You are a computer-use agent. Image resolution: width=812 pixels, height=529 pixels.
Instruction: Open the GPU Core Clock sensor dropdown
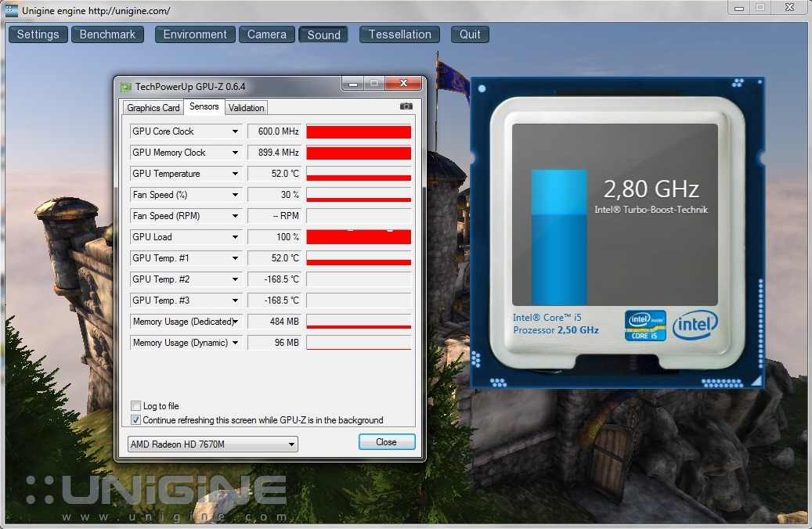(235, 131)
